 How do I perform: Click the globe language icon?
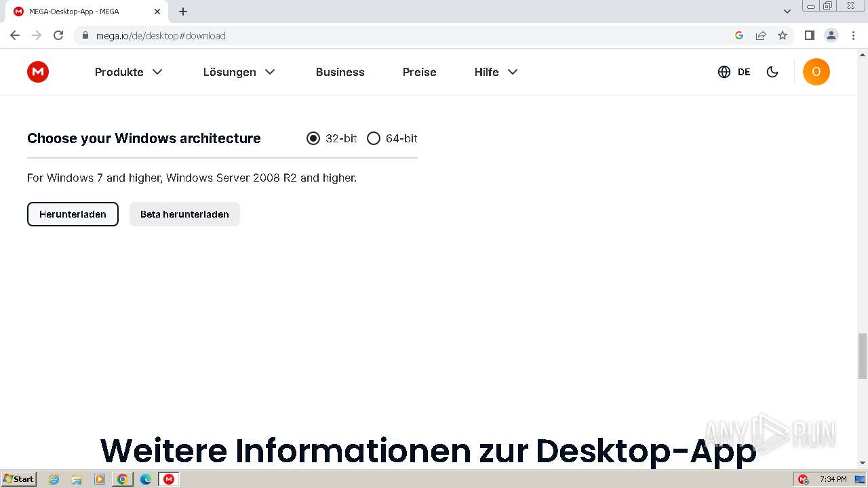(x=724, y=72)
